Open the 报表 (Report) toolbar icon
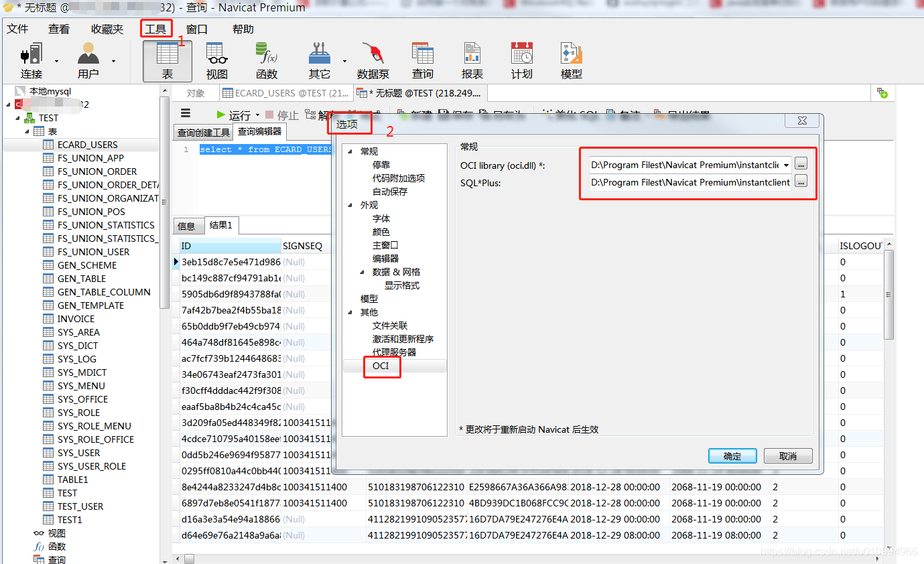Viewport: 924px width, 564px height. [472, 60]
